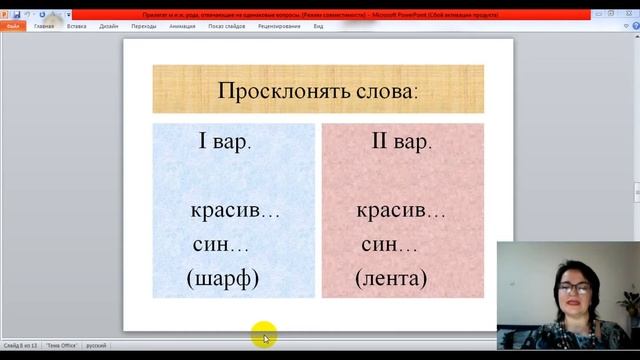Click 'син…' in the blue I вар. box
Image resolution: width=640 pixels, height=360 pixels.
click(220, 244)
